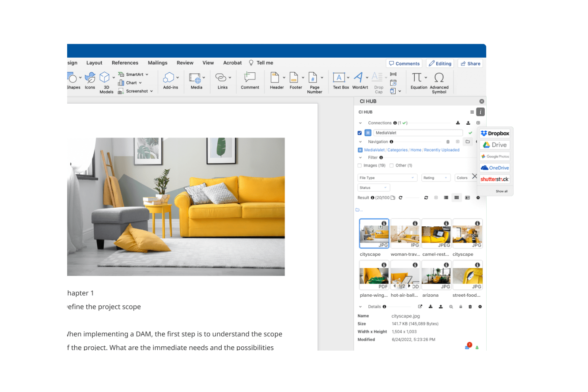The height and width of the screenshot is (392, 588).
Task: Open the Details settings gear in CI HUB
Action: pos(480,306)
